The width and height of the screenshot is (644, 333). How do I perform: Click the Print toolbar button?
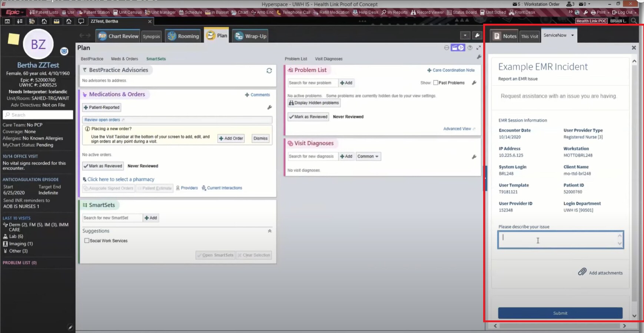coord(599,12)
